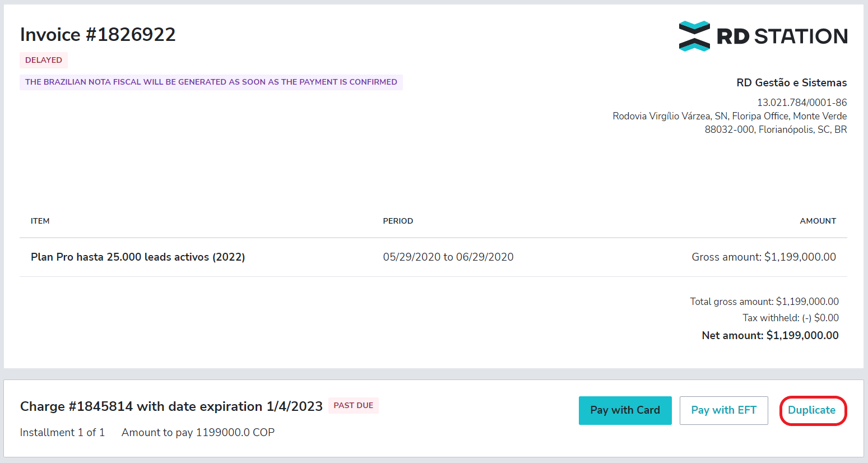Click the Gross amount value on item row

click(x=763, y=257)
